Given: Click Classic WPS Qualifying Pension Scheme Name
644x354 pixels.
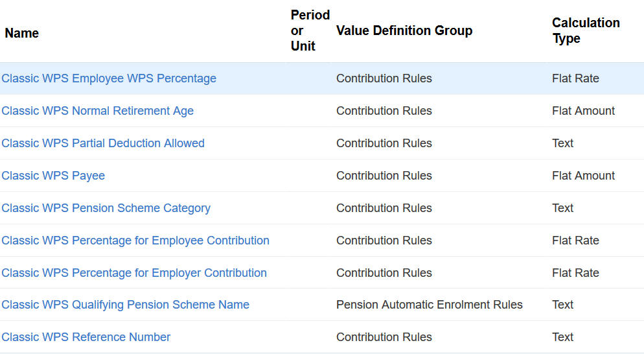Looking at the screenshot, I should pos(125,305).
